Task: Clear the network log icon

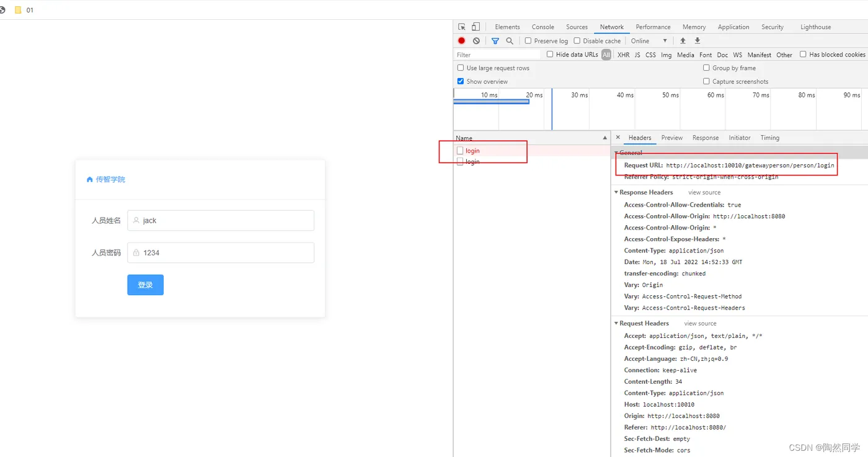Action: pyautogui.click(x=476, y=41)
